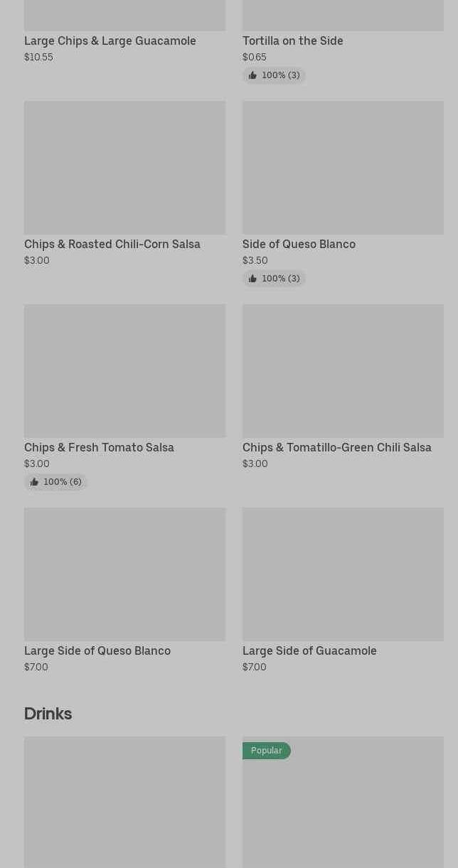Open Large Chips & Large Guacamole item
This screenshot has width=458, height=868.
coord(110,41)
